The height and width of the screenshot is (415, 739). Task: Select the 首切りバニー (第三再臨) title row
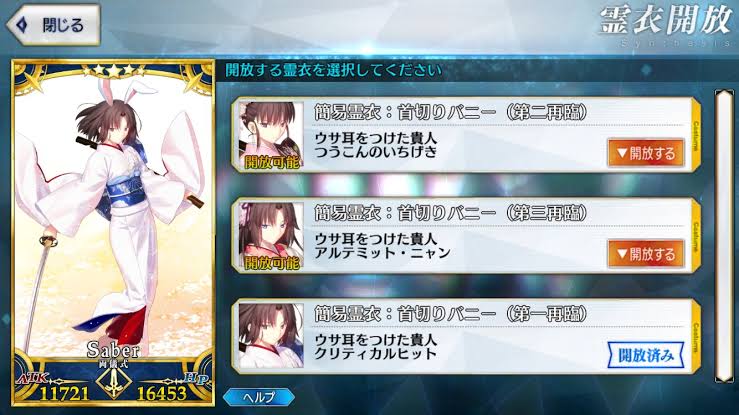[x=450, y=213]
